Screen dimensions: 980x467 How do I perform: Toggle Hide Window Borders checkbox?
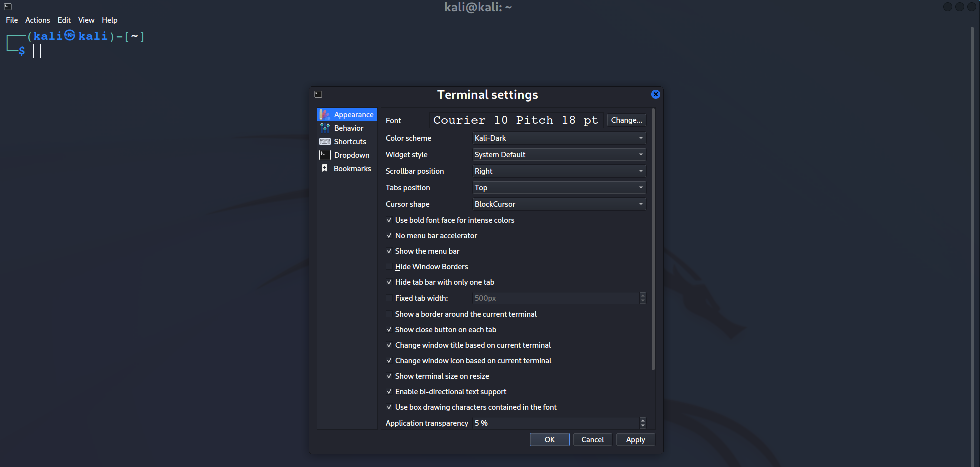(x=389, y=267)
